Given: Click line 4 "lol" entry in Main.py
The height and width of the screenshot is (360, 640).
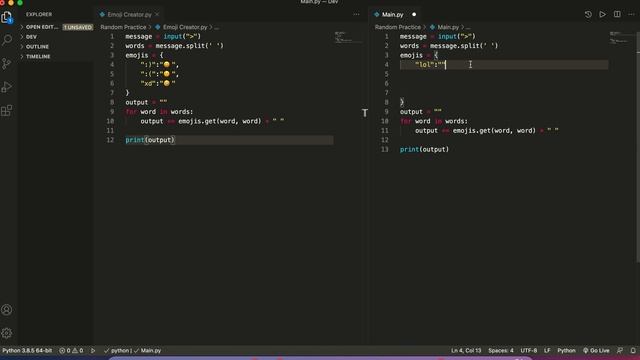Looking at the screenshot, I should tap(430, 64).
